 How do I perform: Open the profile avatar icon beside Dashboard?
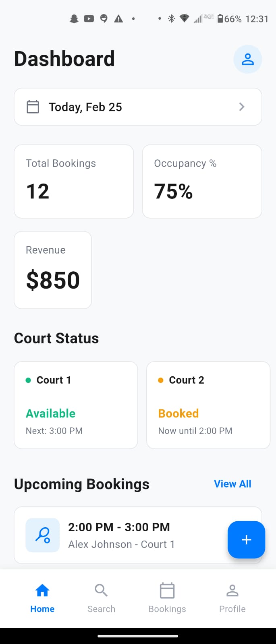(x=248, y=59)
